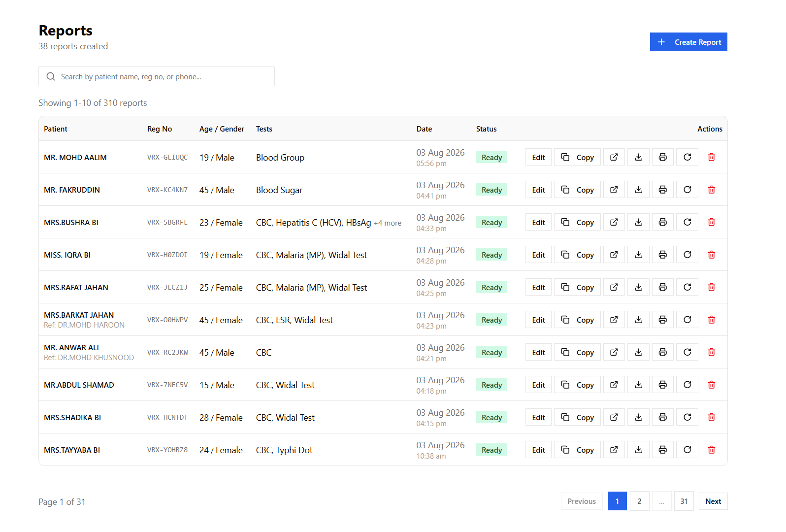786x532 pixels.
Task: Click patient name MRS.RAFAT JAHAN
Action: click(x=76, y=287)
